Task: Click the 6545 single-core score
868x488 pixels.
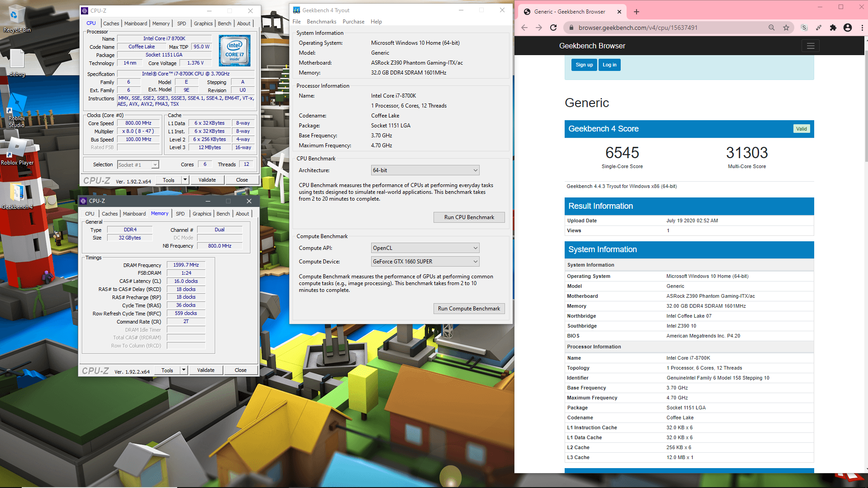Action: (x=622, y=153)
